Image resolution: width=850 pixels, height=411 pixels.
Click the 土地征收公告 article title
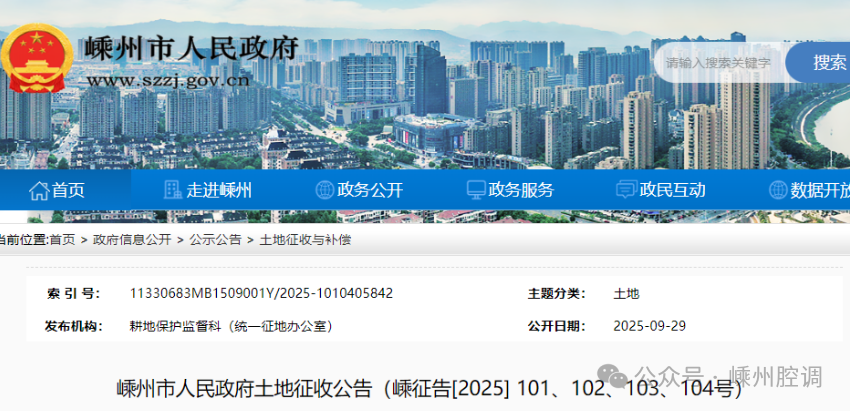click(430, 389)
